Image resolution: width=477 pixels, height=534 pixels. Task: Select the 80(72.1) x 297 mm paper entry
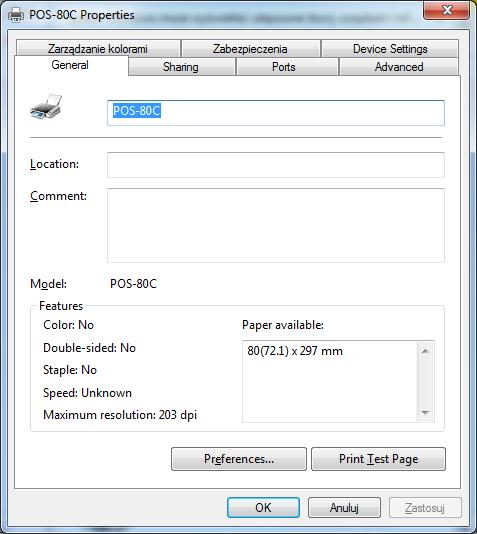295,351
